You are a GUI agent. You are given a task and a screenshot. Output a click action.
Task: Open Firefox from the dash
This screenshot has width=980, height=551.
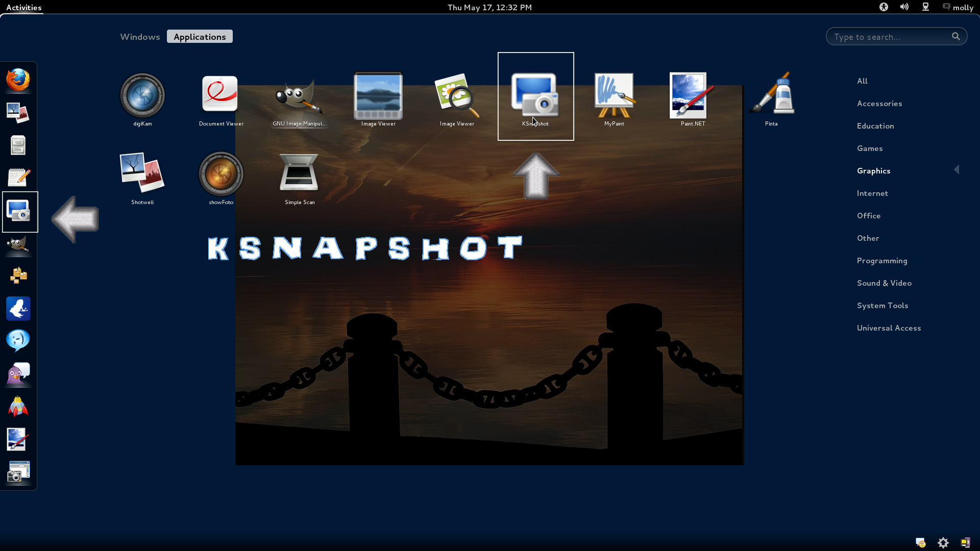click(x=18, y=80)
